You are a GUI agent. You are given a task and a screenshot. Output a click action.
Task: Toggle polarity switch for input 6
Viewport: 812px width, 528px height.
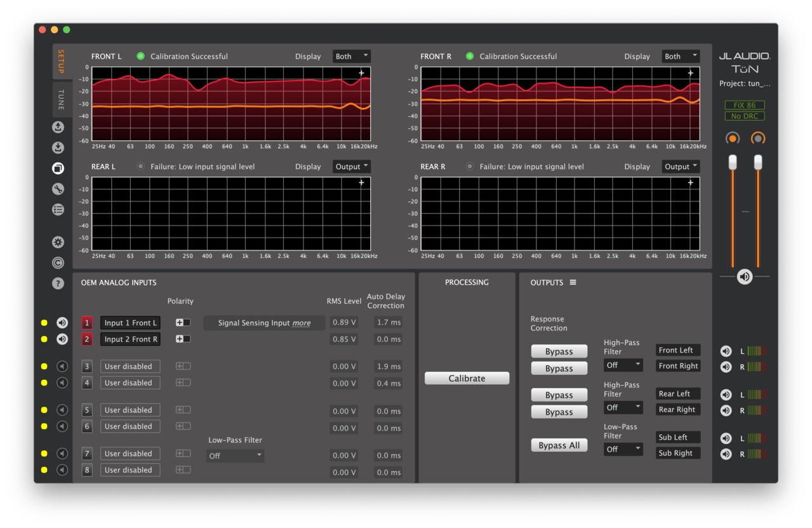[183, 426]
